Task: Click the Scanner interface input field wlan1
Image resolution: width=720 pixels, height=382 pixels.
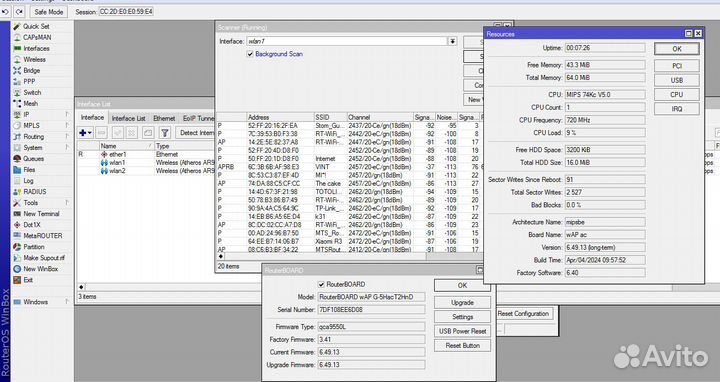Action: (x=347, y=41)
